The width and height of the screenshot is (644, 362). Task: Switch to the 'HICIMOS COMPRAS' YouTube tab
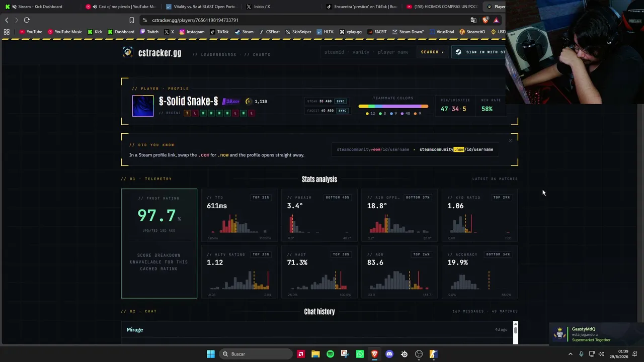click(443, 7)
